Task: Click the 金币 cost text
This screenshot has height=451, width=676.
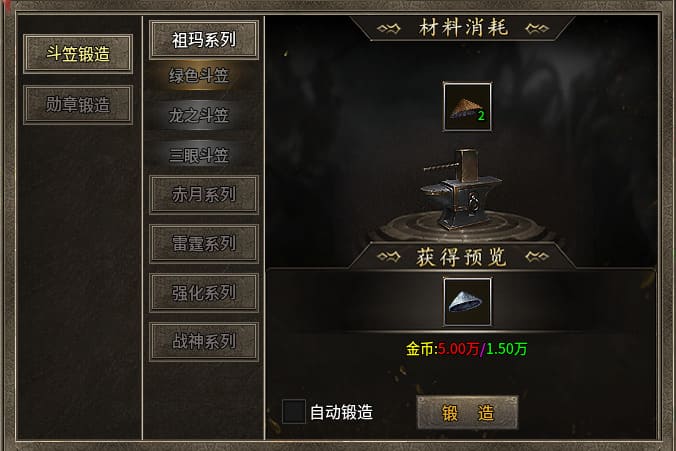Action: 466,348
